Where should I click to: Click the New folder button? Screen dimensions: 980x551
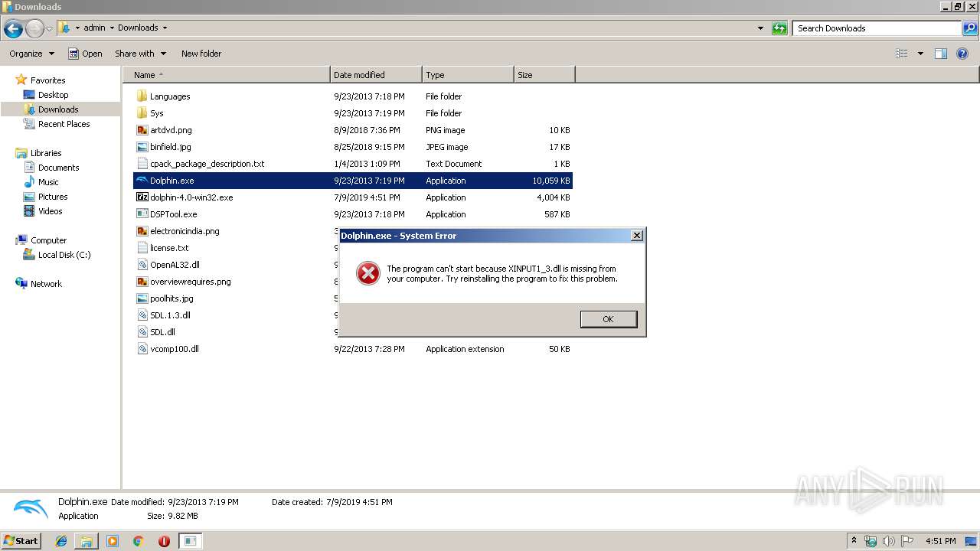pyautogui.click(x=201, y=54)
